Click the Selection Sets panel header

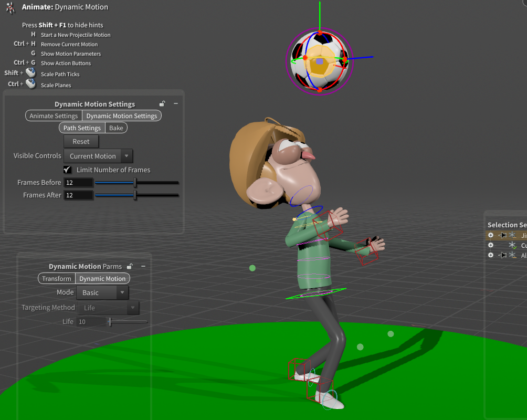click(x=507, y=225)
